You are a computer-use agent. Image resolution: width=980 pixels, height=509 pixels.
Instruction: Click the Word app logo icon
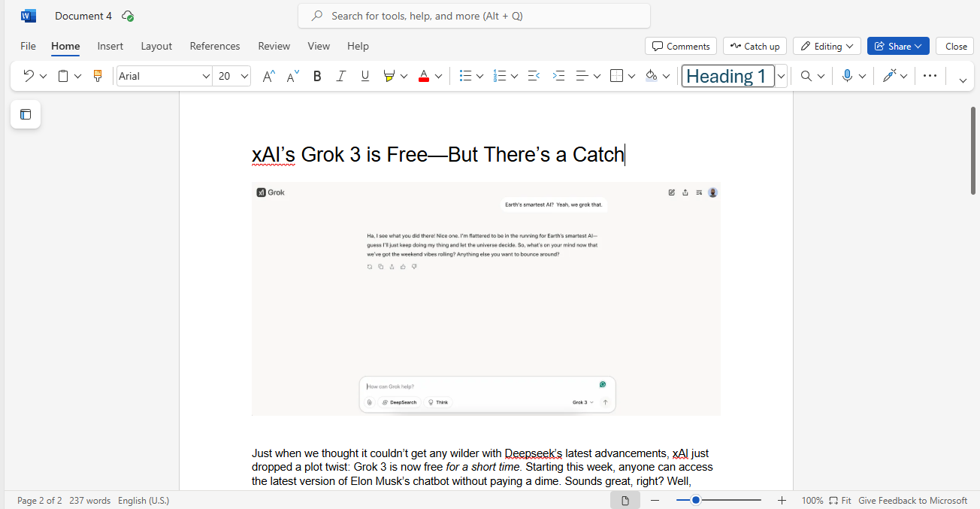tap(29, 16)
